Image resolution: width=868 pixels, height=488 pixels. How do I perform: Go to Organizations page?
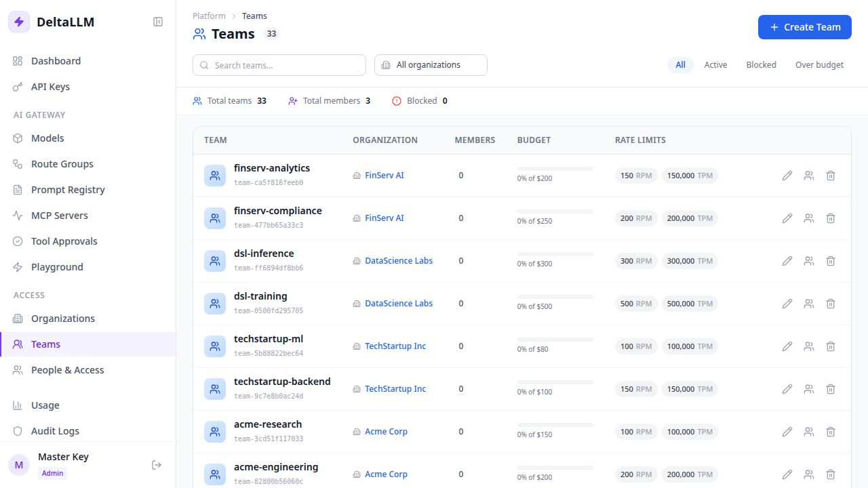pyautogui.click(x=88, y=319)
